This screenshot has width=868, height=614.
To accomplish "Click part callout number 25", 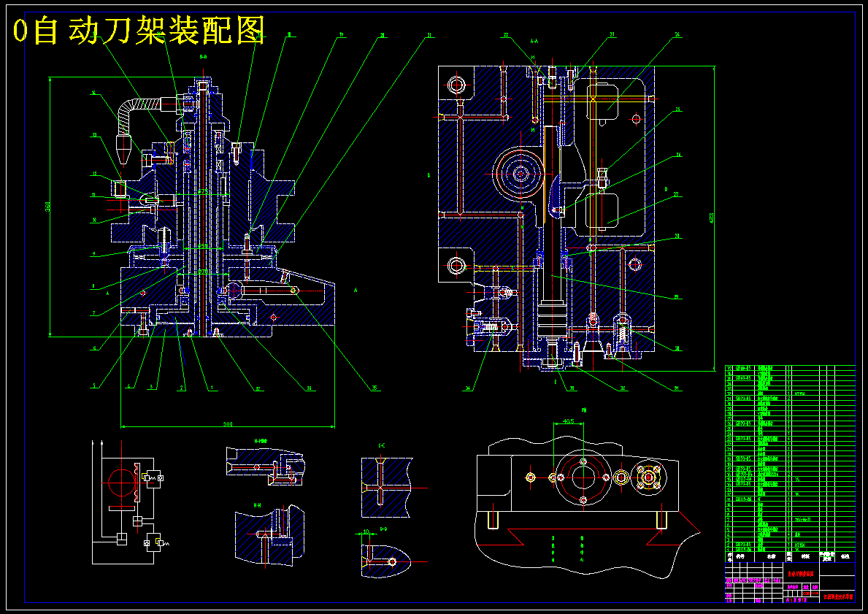I will (677, 110).
